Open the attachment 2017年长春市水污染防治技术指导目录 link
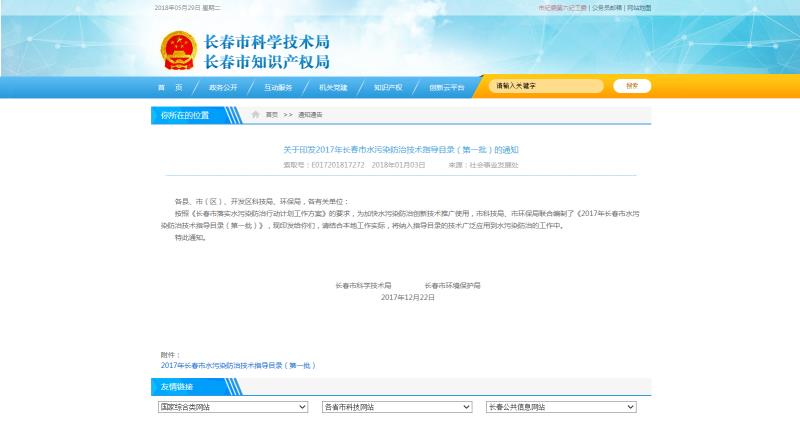The width and height of the screenshot is (800, 425). 238,366
